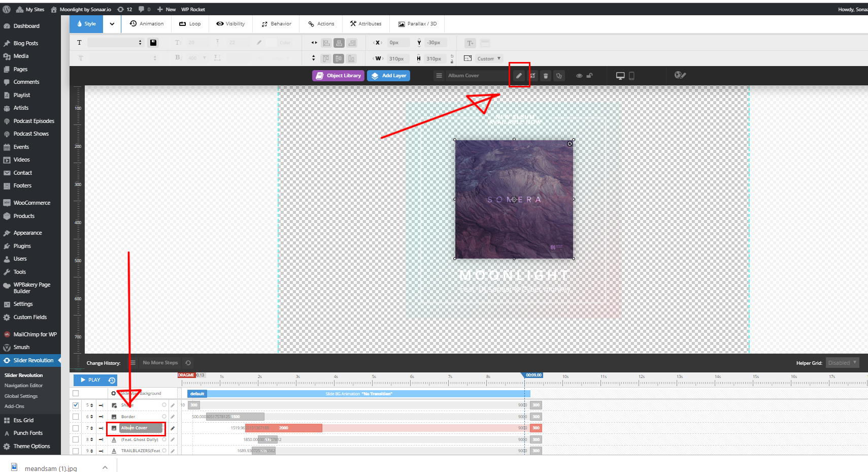Open layer list hamburger beside Album Cover field
The width and height of the screenshot is (868, 472).
point(439,76)
